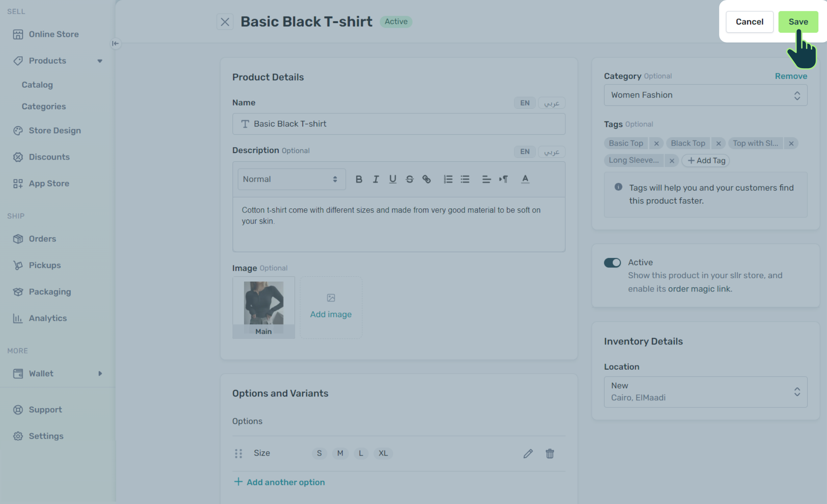Select EN language for Description
The image size is (827, 504).
click(525, 152)
